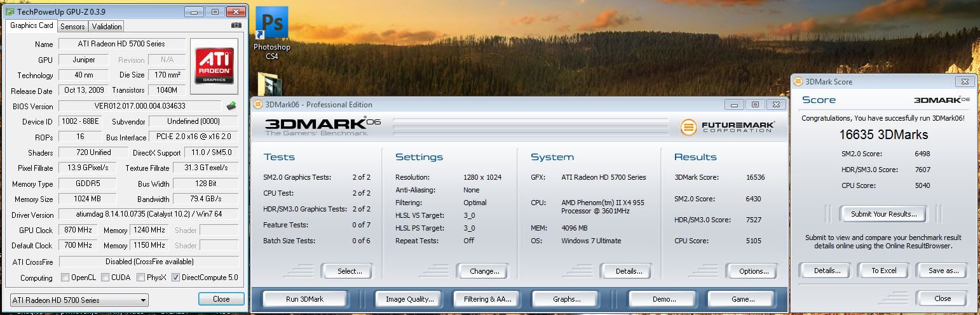
Task: Click the CPU Score value 5105 in Results
Action: click(755, 241)
